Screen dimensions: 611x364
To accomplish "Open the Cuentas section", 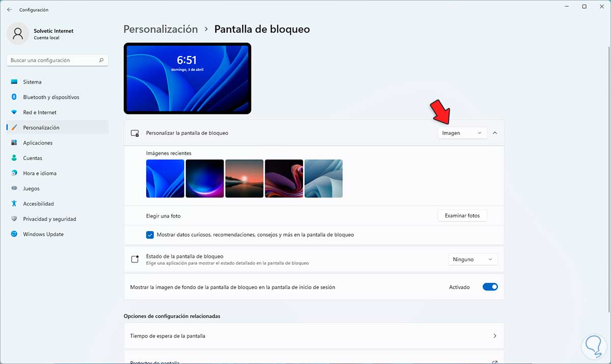I will pyautogui.click(x=58, y=158).
